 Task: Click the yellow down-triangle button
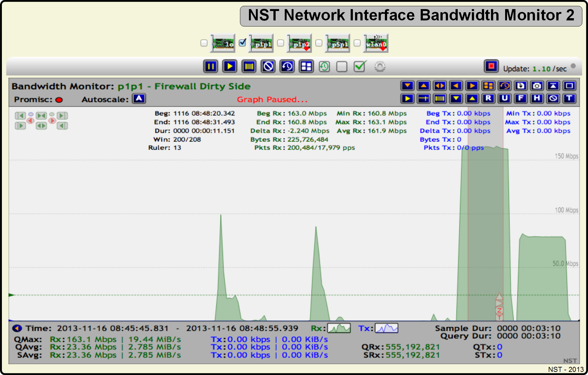pos(456,99)
